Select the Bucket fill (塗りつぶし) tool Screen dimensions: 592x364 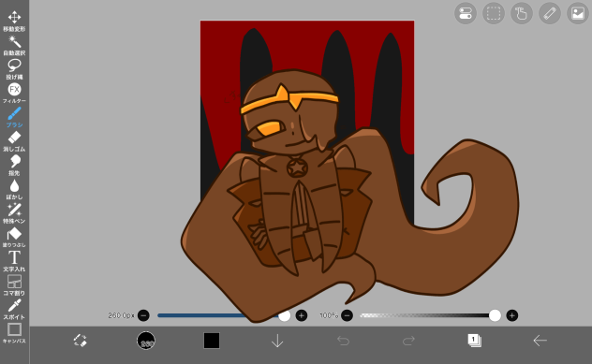pos(14,238)
